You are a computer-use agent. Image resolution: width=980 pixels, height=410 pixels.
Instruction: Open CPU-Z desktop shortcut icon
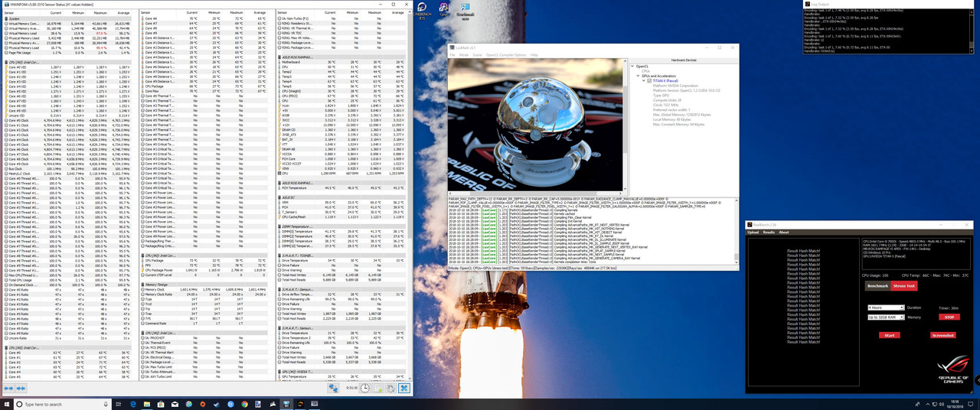click(x=443, y=10)
